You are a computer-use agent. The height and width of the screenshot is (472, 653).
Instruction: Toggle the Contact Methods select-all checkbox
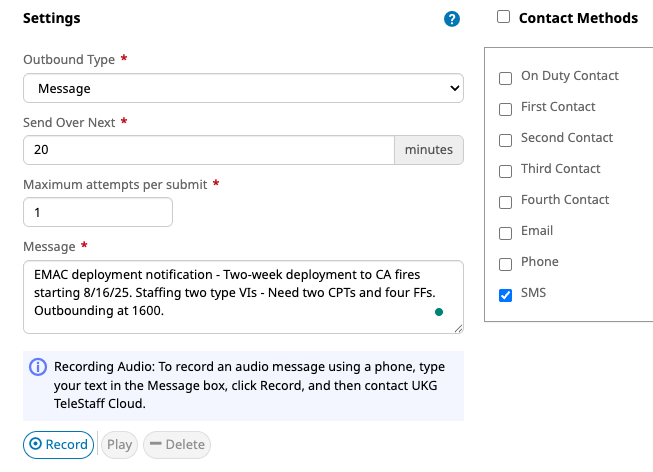[503, 17]
